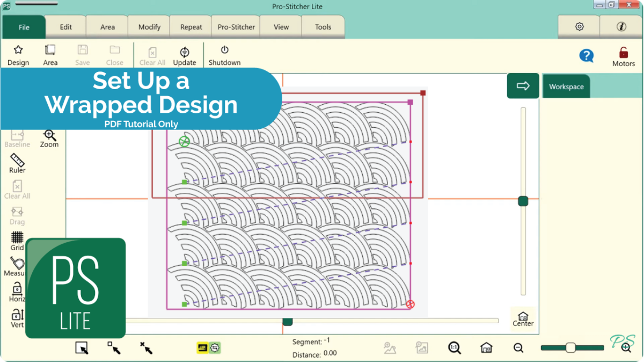Image resolution: width=644 pixels, height=363 pixels.
Task: Toggle the Vert lock
Action: pyautogui.click(x=17, y=317)
